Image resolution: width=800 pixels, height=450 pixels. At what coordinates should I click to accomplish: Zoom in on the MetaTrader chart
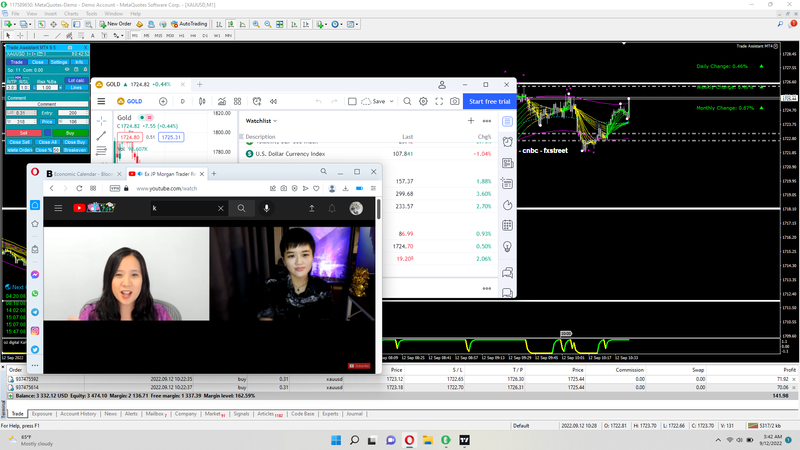[x=256, y=24]
